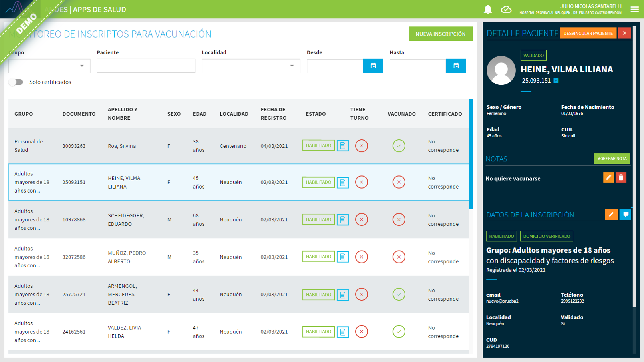Screen dimensions: 644x362
Task: Open the Hasta calendar date picker
Action: click(x=456, y=66)
